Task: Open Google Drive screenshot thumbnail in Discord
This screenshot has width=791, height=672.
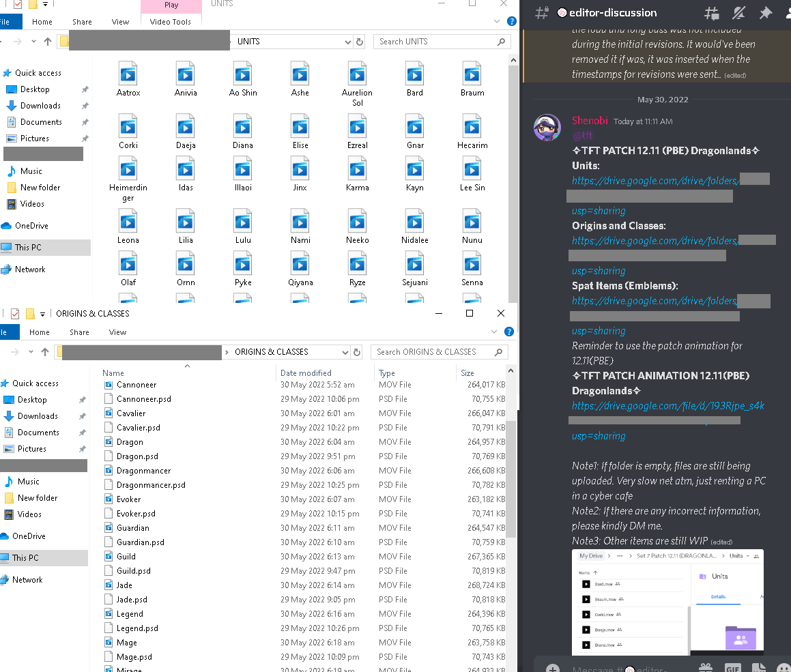Action: (667, 602)
